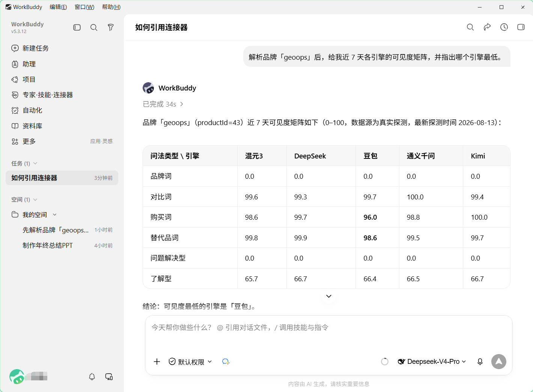Click the shield icon beside 默认权限

pos(172,362)
